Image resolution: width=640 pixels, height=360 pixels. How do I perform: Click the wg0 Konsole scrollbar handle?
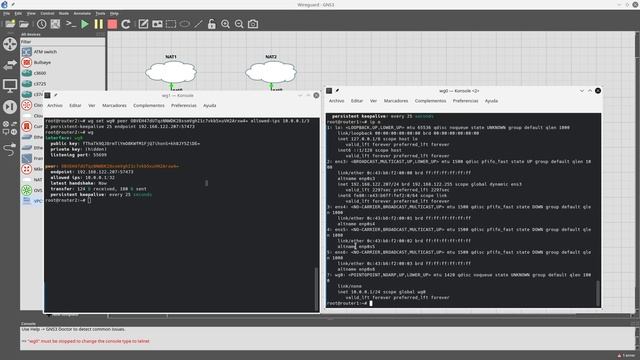pyautogui.click(x=598, y=293)
